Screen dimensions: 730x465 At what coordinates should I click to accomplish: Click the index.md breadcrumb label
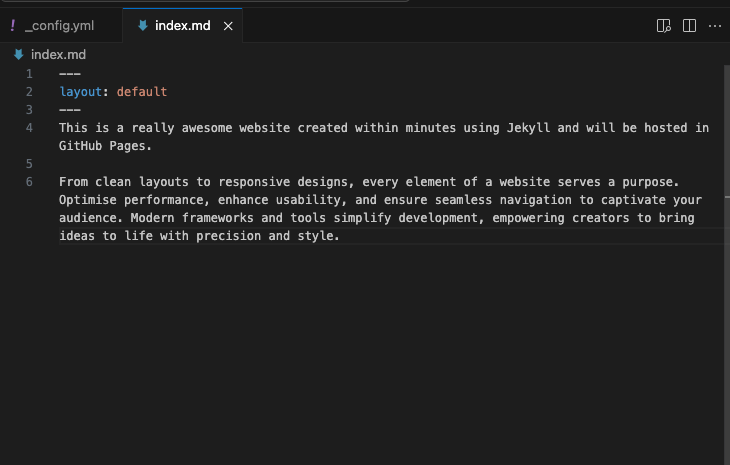[58, 54]
